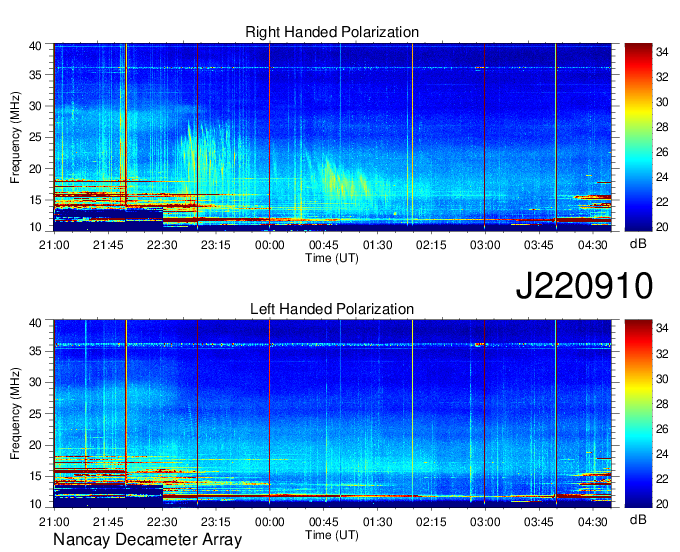
Task: Choose the 30 MHz tick on Left Handed plot
Action: [x=35, y=382]
